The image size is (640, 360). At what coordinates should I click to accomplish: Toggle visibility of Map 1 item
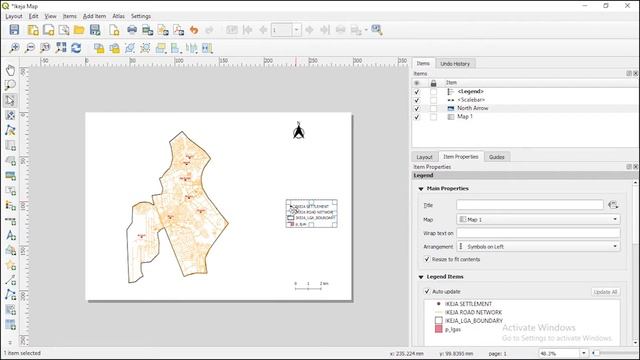click(x=417, y=117)
